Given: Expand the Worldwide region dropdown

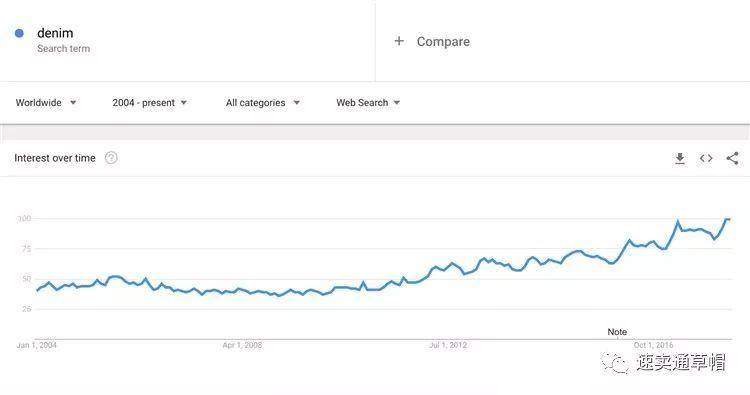Looking at the screenshot, I should click(x=46, y=102).
